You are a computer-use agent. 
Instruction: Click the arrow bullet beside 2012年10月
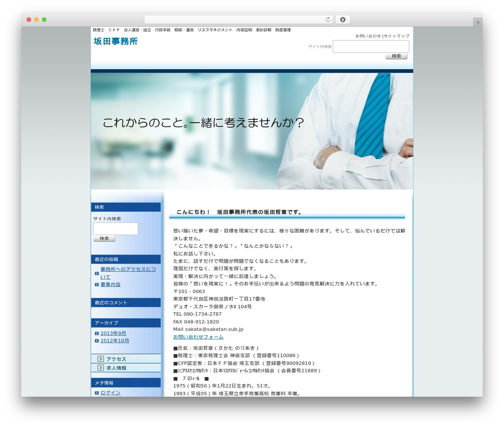point(97,341)
